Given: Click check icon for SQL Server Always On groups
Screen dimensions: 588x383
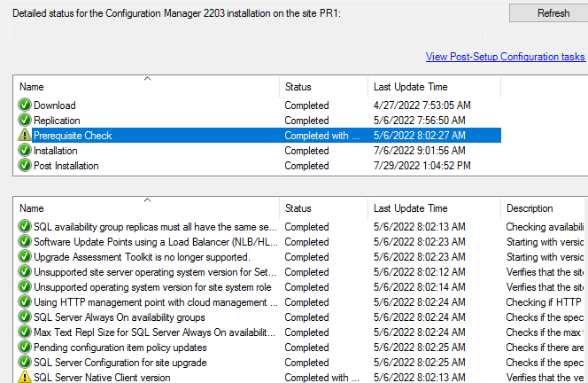Looking at the screenshot, I should pos(25,317).
